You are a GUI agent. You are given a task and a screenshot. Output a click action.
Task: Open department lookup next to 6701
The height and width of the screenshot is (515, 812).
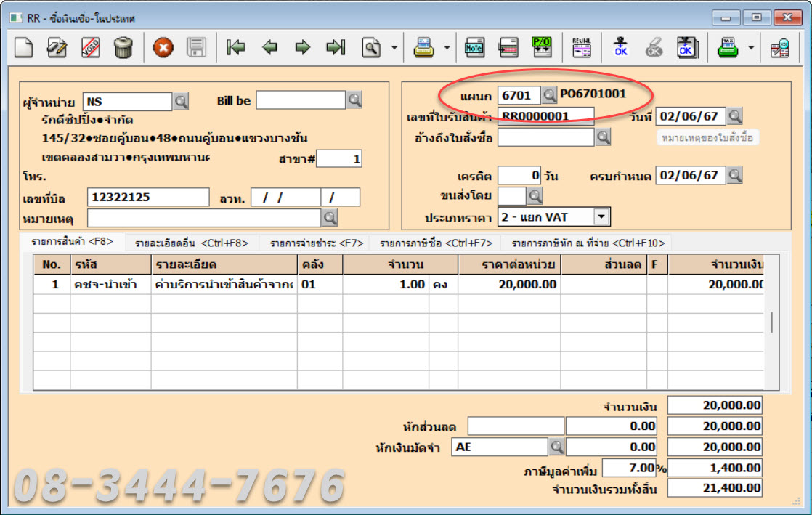click(x=549, y=95)
